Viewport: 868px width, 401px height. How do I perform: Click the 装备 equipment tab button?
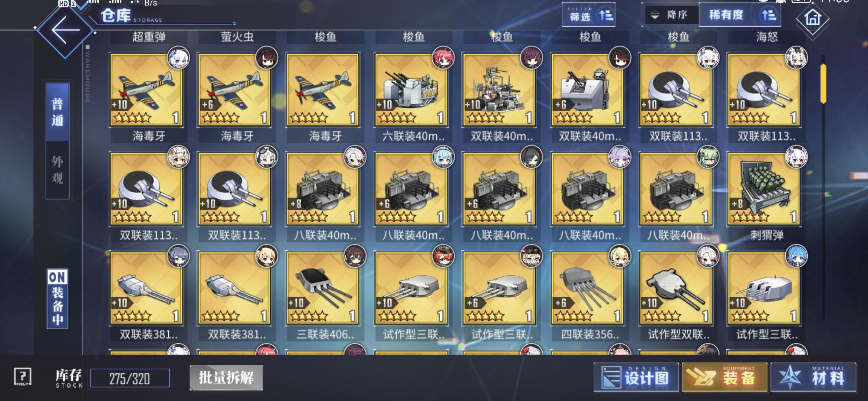(x=724, y=378)
